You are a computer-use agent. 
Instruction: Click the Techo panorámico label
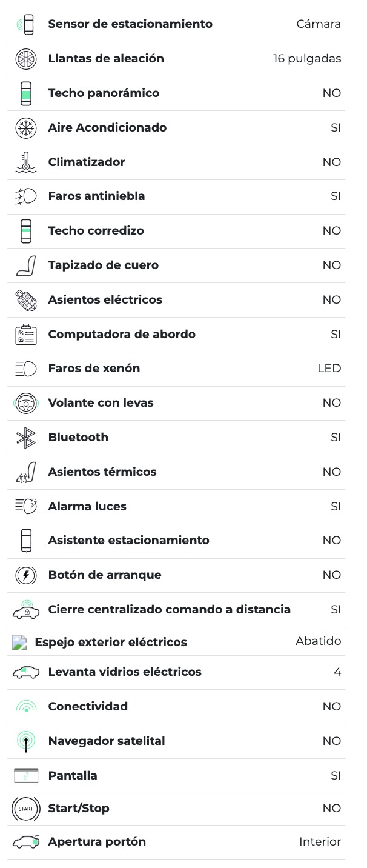104,93
